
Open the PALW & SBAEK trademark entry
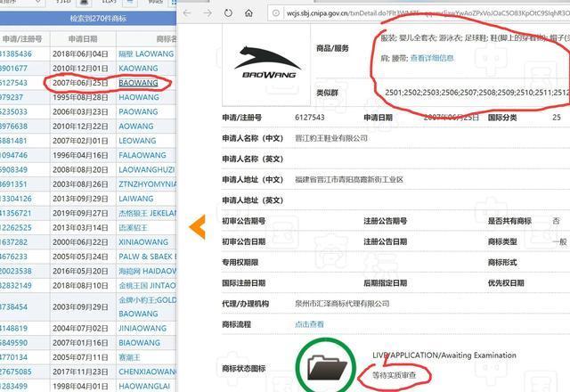pyautogui.click(x=147, y=257)
